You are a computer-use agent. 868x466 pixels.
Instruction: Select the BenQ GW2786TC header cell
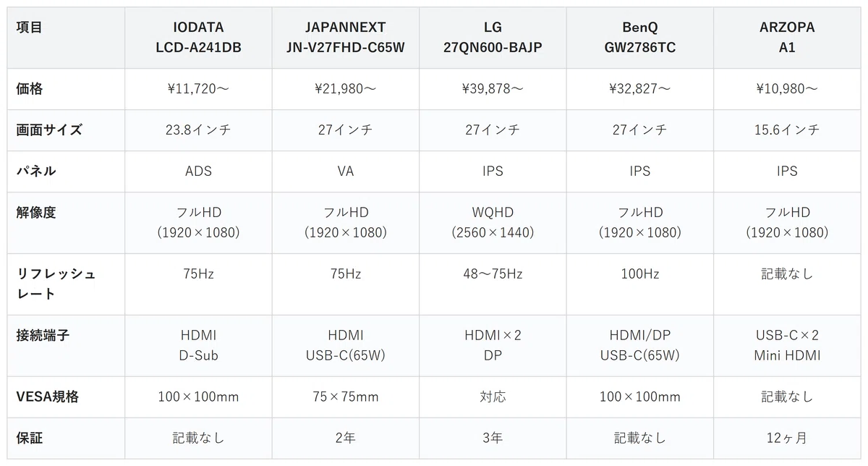(x=639, y=38)
